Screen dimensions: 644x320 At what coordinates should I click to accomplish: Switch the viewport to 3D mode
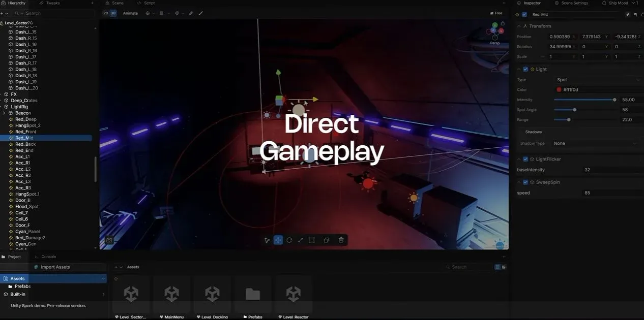click(113, 13)
